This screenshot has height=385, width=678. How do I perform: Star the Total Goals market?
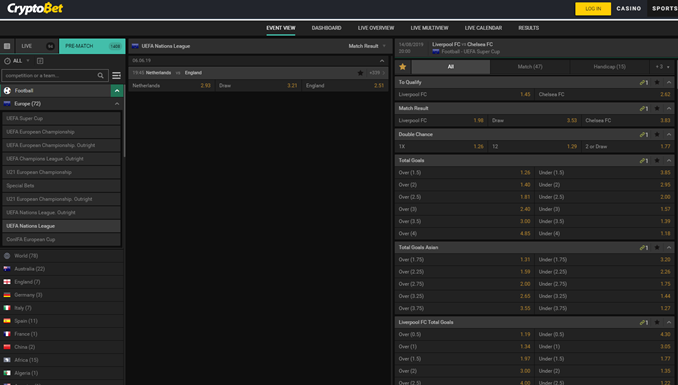pyautogui.click(x=657, y=160)
